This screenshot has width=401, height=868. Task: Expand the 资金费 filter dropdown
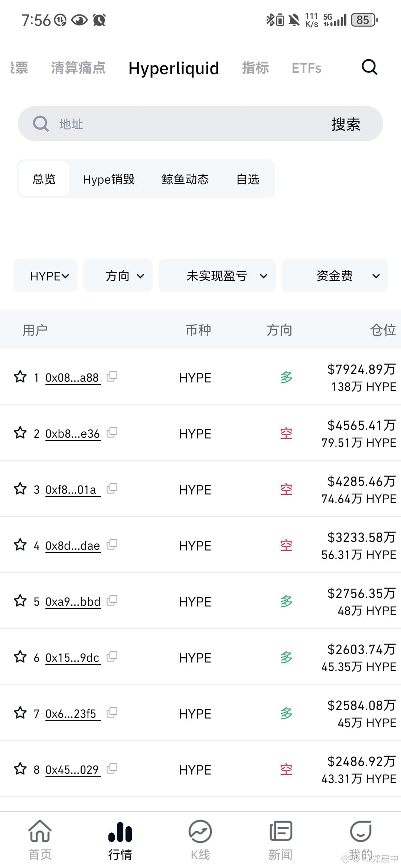[x=335, y=276]
